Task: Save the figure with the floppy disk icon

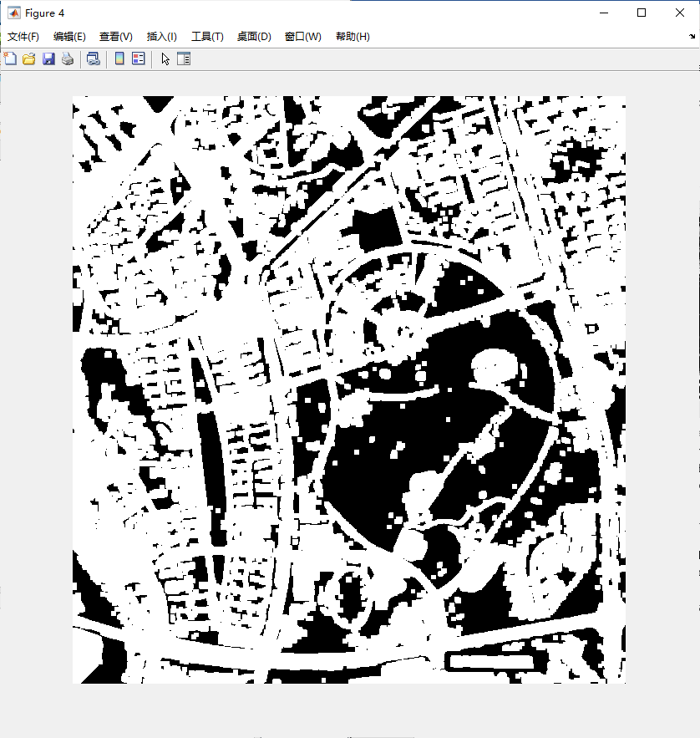Action: click(x=48, y=59)
